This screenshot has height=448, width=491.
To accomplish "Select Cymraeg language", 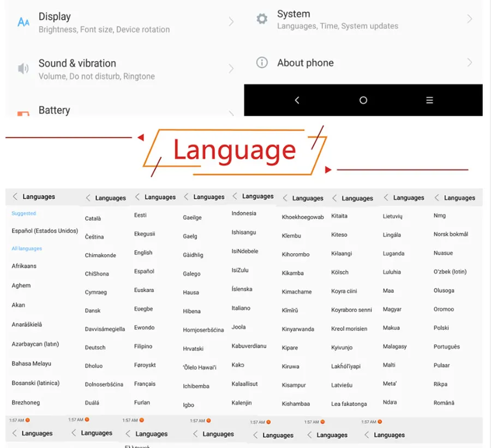I will click(x=96, y=292).
